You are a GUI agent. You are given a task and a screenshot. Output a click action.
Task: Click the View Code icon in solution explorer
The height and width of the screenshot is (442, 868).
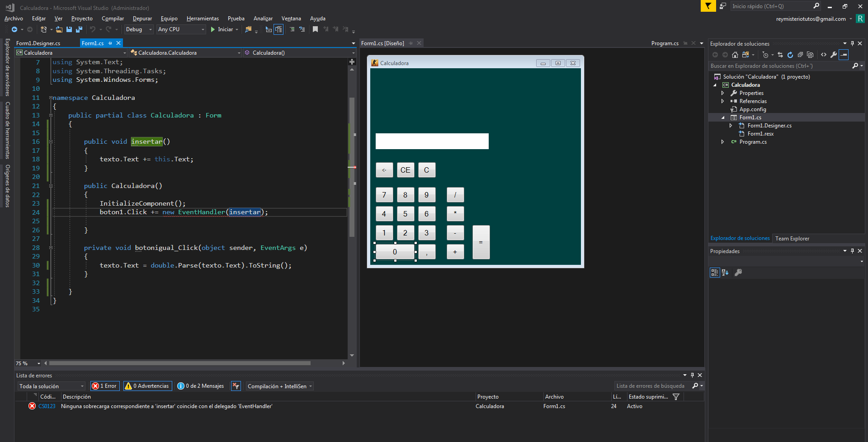(824, 55)
